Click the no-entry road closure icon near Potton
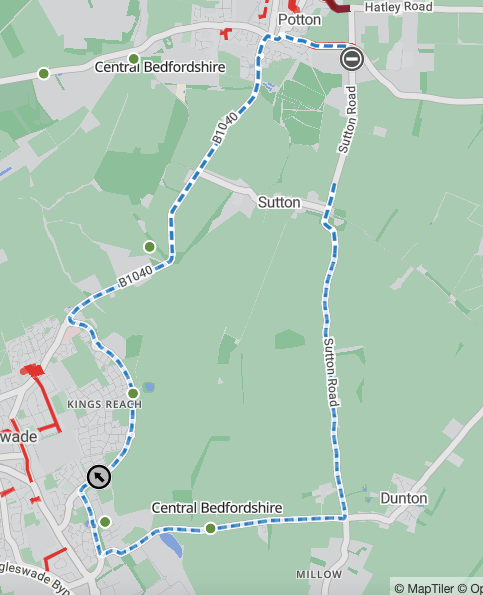The image size is (483, 595). (x=352, y=59)
